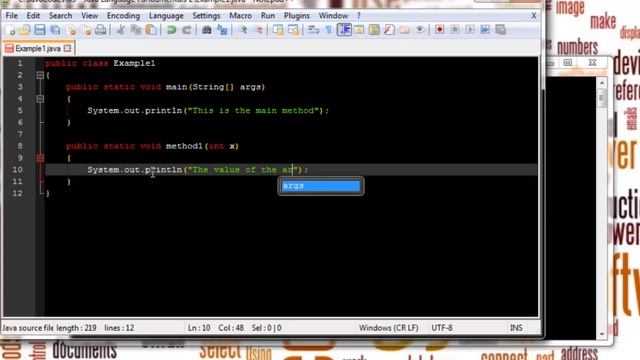Click 'method1' in the line 8 code
Image resolution: width=640 pixels, height=360 pixels.
click(x=184, y=146)
